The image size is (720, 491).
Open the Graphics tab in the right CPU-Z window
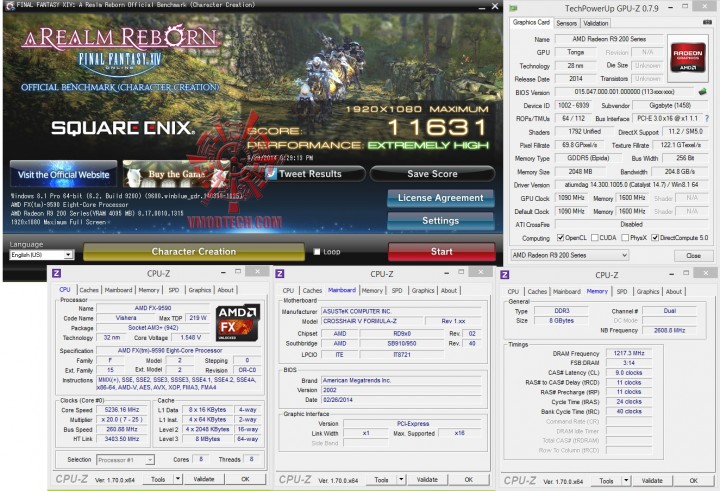coord(648,292)
